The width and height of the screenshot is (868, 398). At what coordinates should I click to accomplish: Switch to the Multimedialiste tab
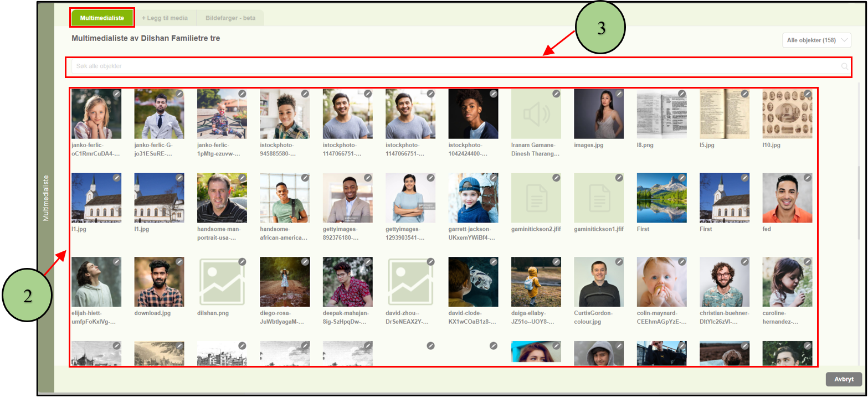(x=102, y=18)
